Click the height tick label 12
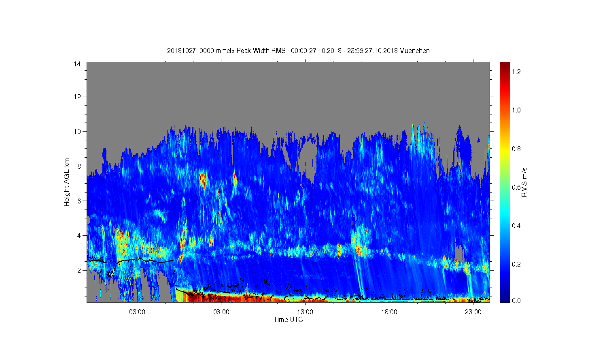This screenshot has height=364, width=607. pos(77,97)
